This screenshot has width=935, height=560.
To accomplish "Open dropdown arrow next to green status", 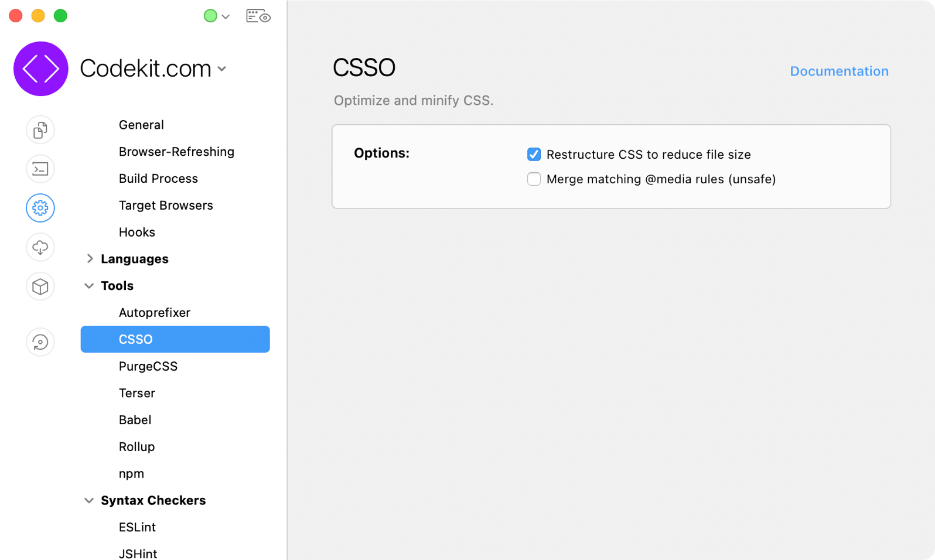I will click(226, 16).
